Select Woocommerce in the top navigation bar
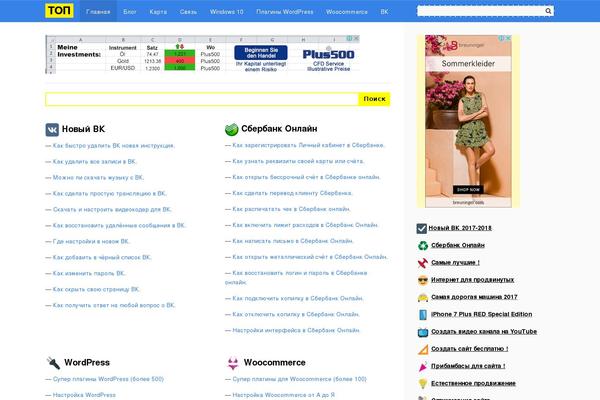 click(x=347, y=11)
